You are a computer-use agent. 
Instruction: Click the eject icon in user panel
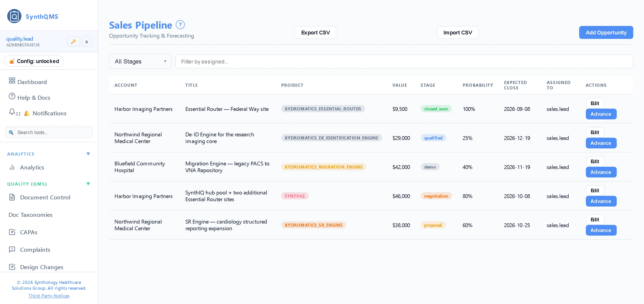(87, 42)
